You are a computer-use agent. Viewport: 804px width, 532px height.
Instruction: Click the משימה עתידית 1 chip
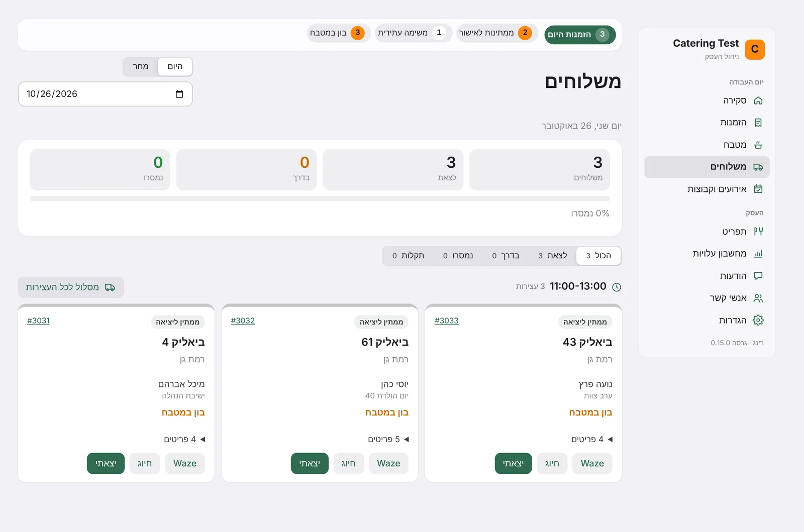(413, 33)
